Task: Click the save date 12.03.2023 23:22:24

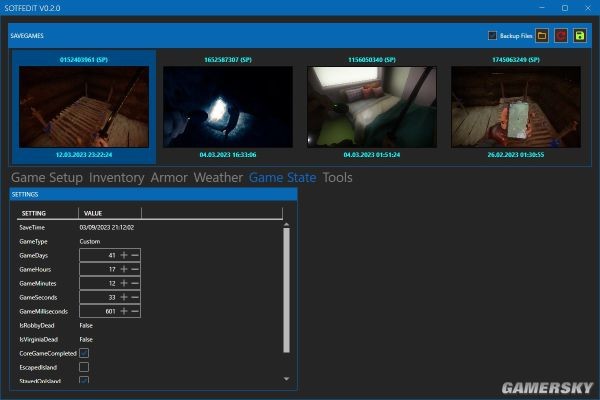Action: 84,155
